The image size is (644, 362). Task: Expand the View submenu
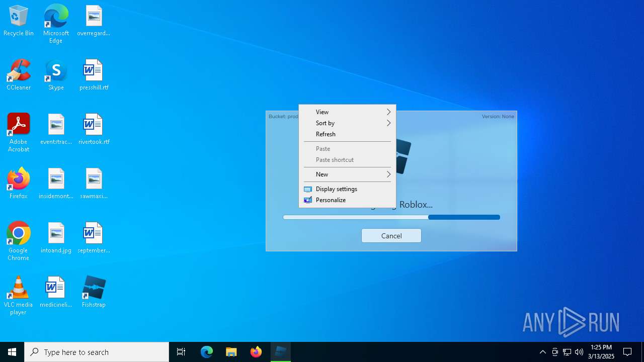[347, 112]
